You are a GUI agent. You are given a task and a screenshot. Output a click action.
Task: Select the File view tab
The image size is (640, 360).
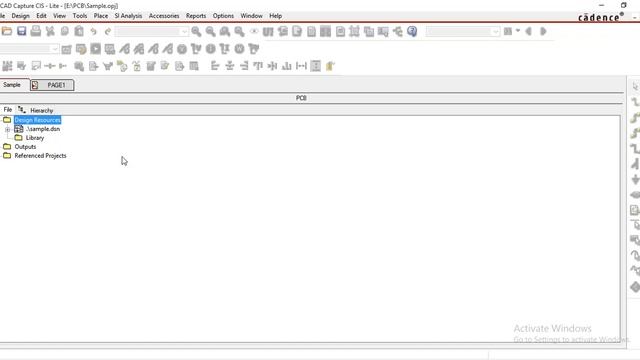[x=8, y=110]
